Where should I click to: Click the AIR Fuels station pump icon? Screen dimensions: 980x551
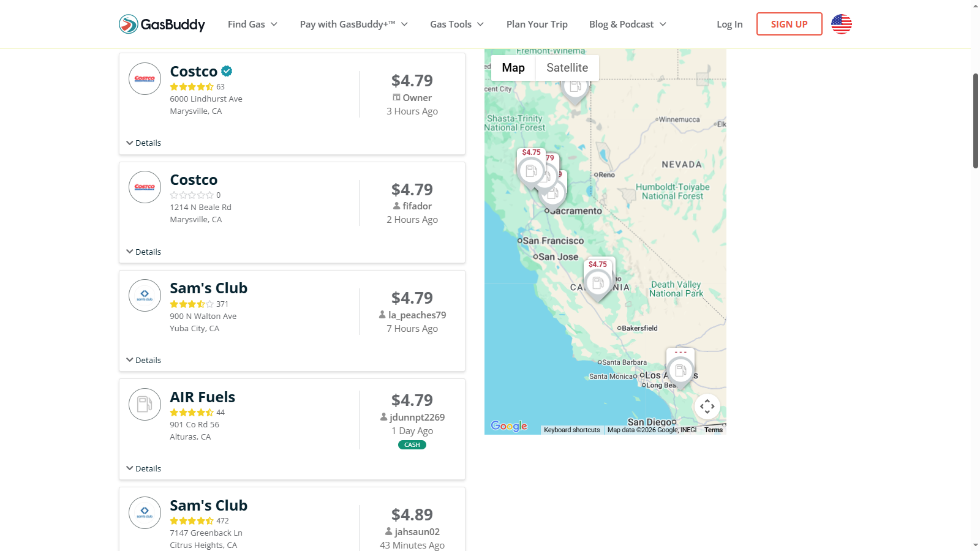145,404
